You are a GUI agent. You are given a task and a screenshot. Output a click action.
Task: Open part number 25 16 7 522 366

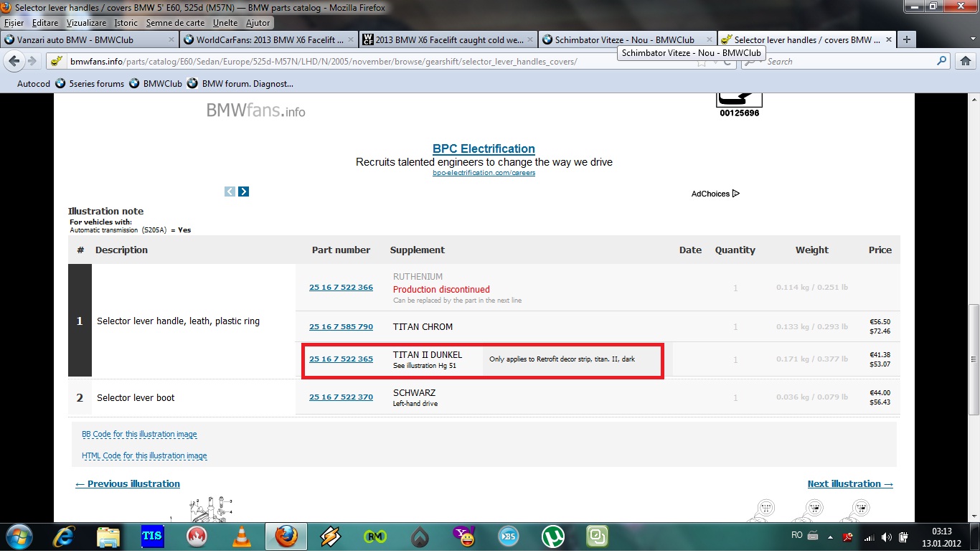tap(341, 288)
